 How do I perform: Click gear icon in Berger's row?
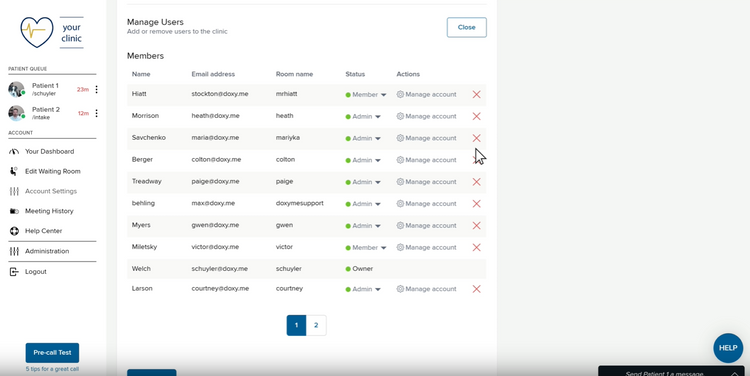pyautogui.click(x=400, y=160)
